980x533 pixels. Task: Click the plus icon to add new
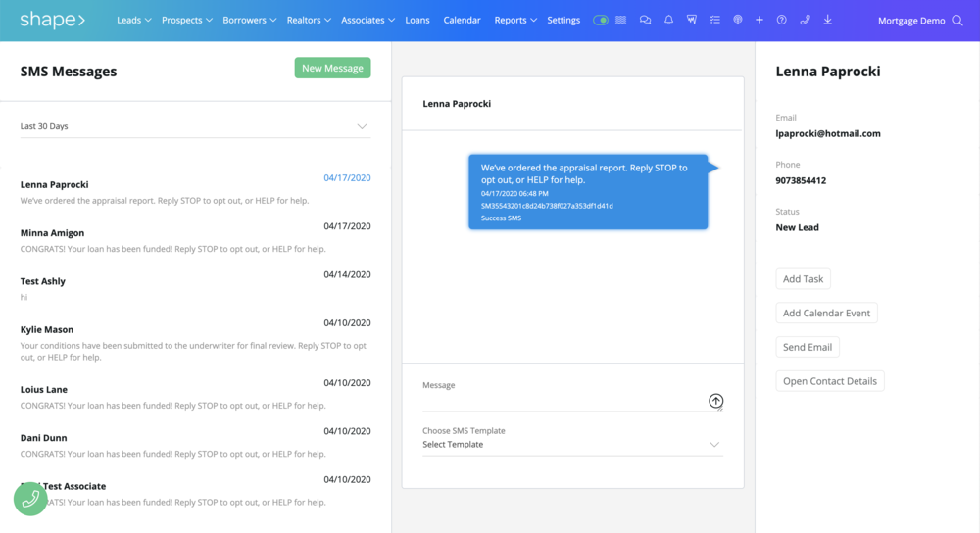tap(759, 20)
